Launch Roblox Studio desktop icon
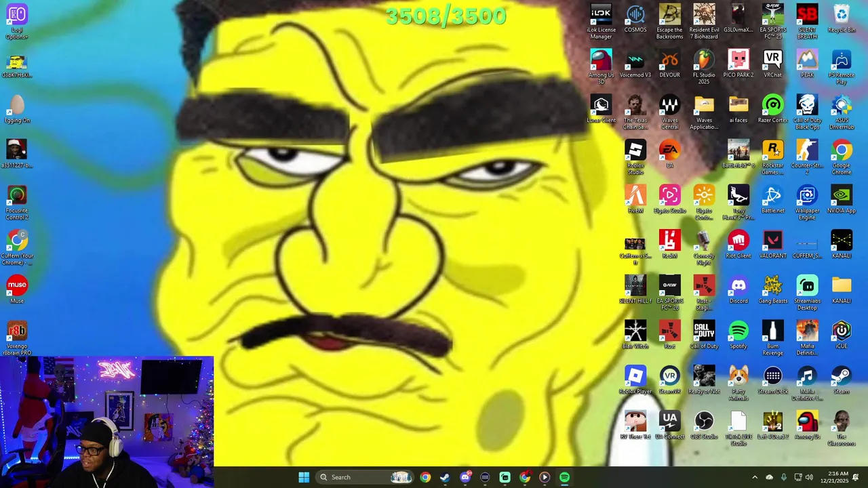The height and width of the screenshot is (488, 868). 635,157
